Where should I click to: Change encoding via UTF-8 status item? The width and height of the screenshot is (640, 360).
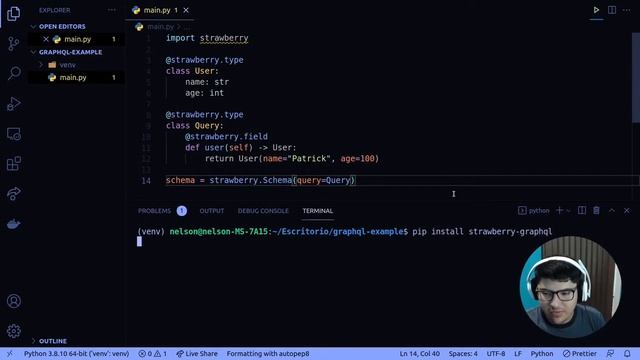496,353
